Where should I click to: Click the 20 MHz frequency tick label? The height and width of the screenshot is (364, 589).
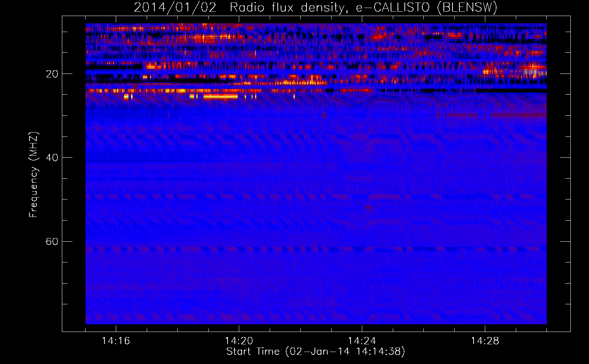click(x=52, y=74)
